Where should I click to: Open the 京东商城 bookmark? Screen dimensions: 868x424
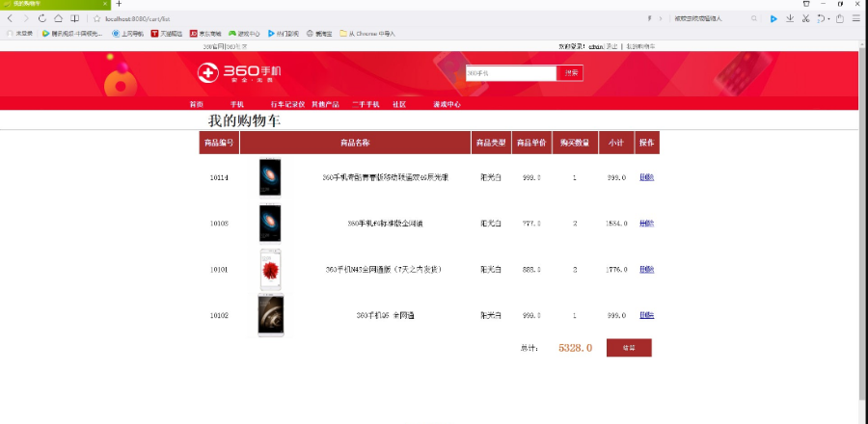pos(205,34)
